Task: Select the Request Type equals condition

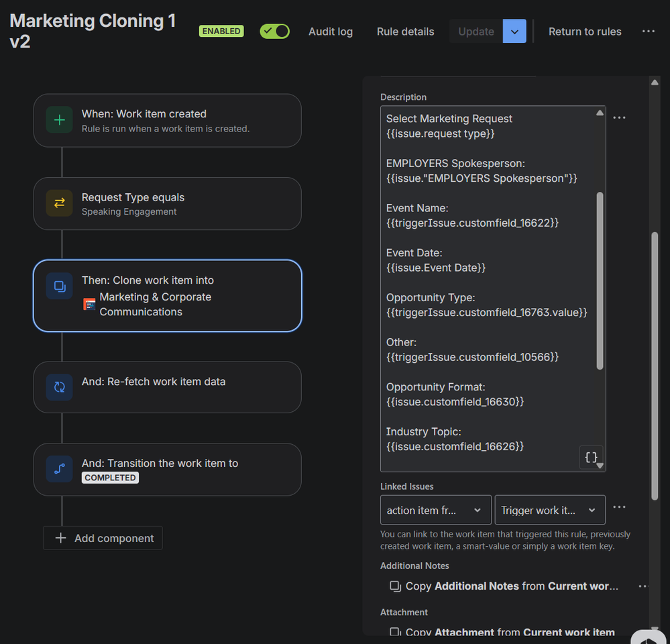Action: click(x=168, y=204)
